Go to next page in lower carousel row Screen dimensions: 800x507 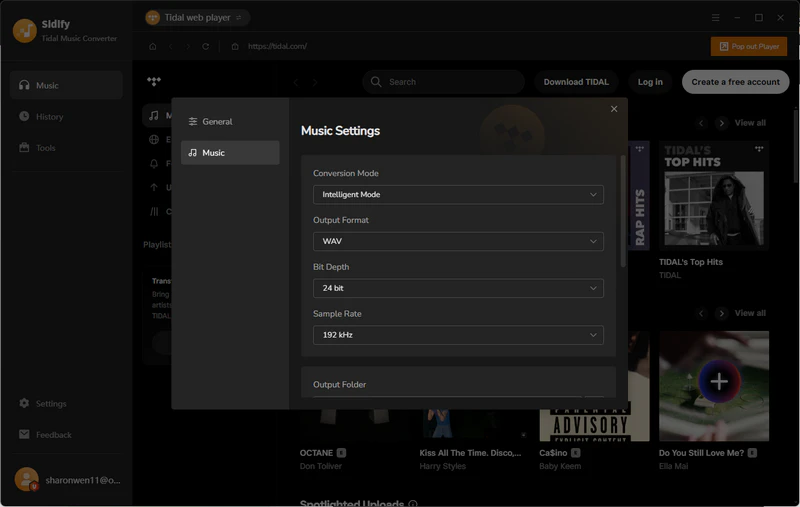point(721,313)
